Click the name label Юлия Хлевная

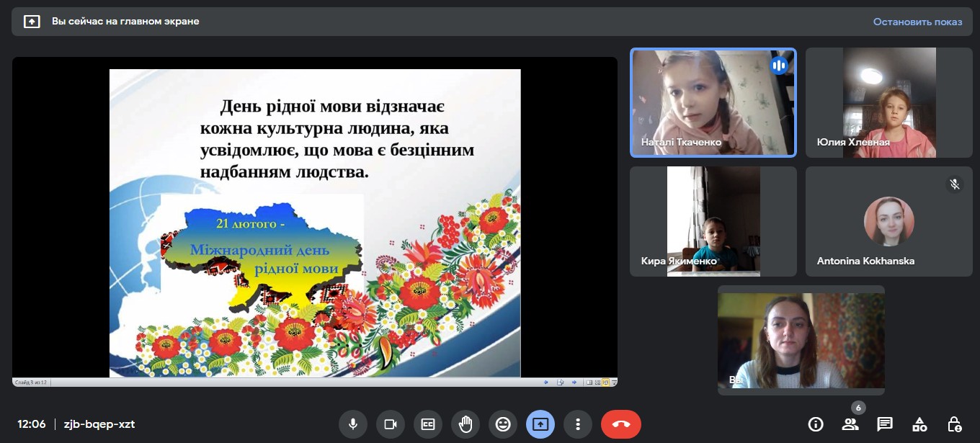(853, 143)
